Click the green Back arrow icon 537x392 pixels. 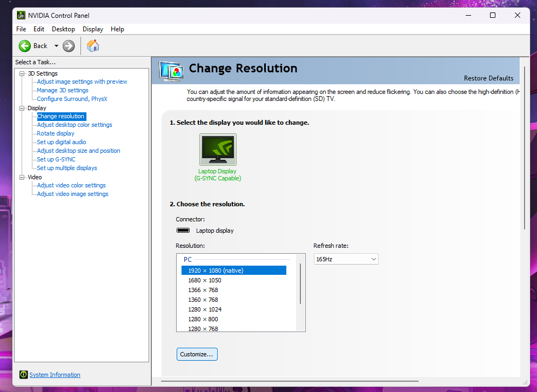click(25, 46)
